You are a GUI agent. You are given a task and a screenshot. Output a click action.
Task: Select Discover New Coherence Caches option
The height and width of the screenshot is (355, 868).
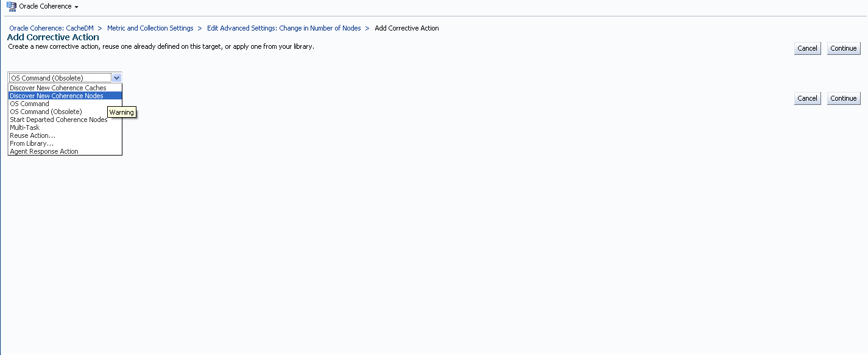click(x=65, y=88)
